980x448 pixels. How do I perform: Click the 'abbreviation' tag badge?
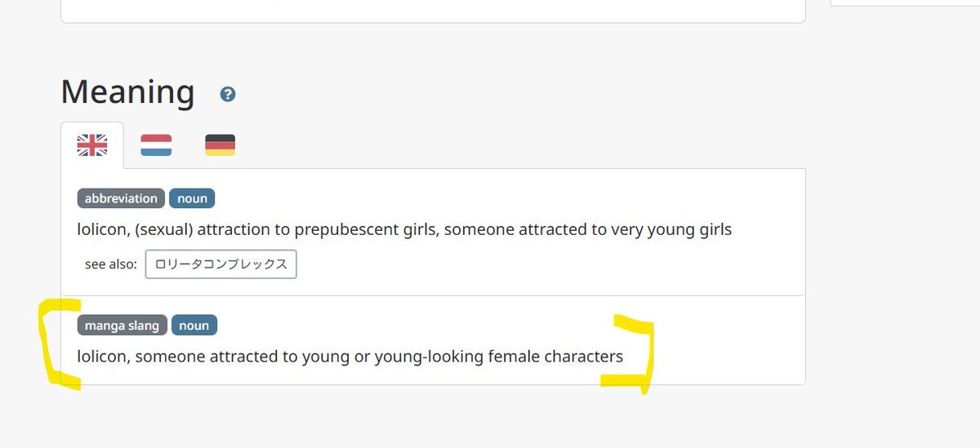[121, 198]
